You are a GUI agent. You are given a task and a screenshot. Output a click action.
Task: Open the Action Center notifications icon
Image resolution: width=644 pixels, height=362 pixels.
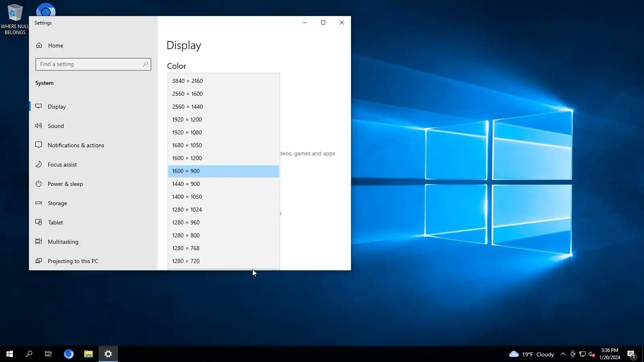point(631,354)
